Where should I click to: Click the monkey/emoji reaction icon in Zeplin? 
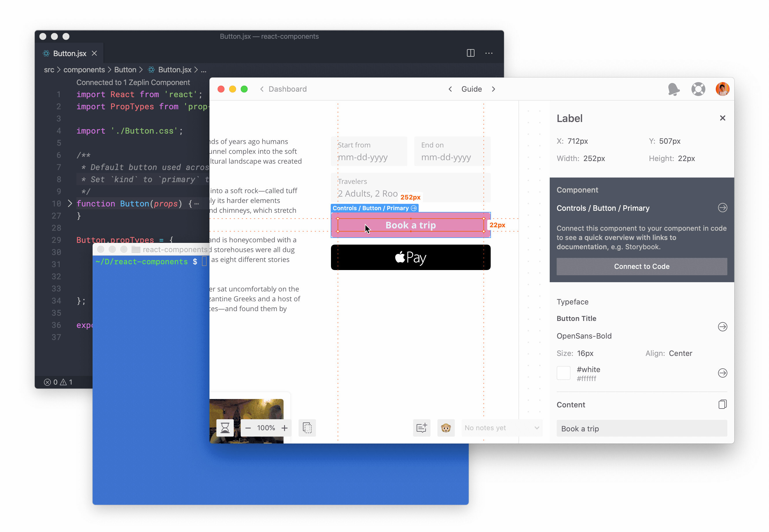pos(445,427)
